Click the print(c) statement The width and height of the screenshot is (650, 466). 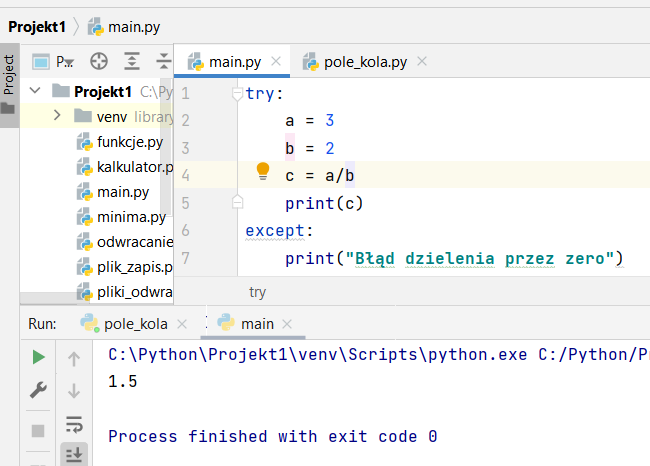click(x=324, y=203)
